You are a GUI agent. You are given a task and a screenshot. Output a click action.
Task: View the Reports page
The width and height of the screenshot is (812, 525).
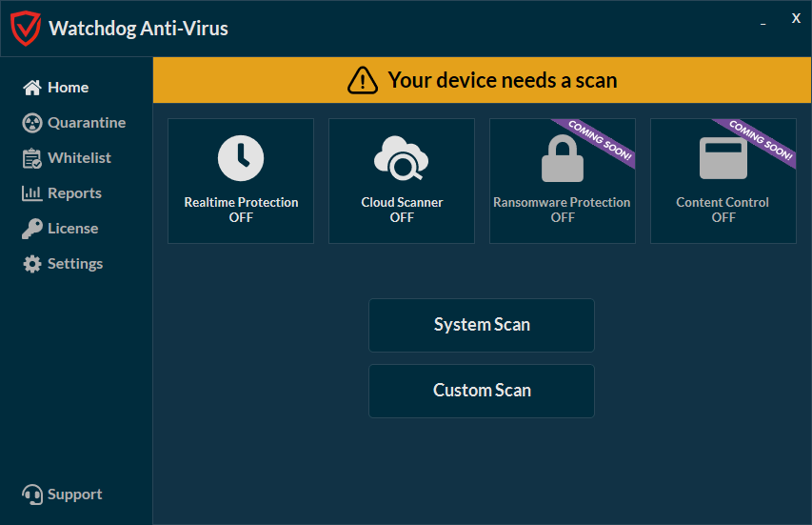74,193
